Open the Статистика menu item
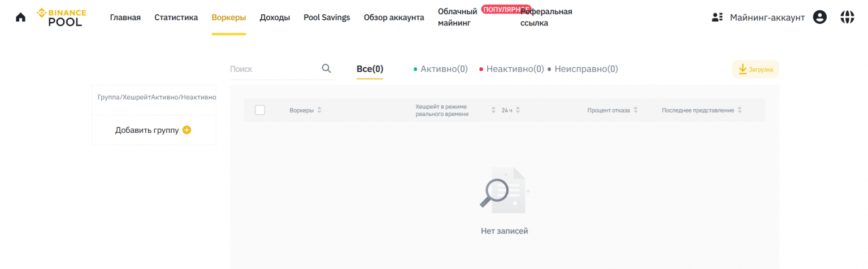This screenshot has height=269, width=868. (x=176, y=18)
